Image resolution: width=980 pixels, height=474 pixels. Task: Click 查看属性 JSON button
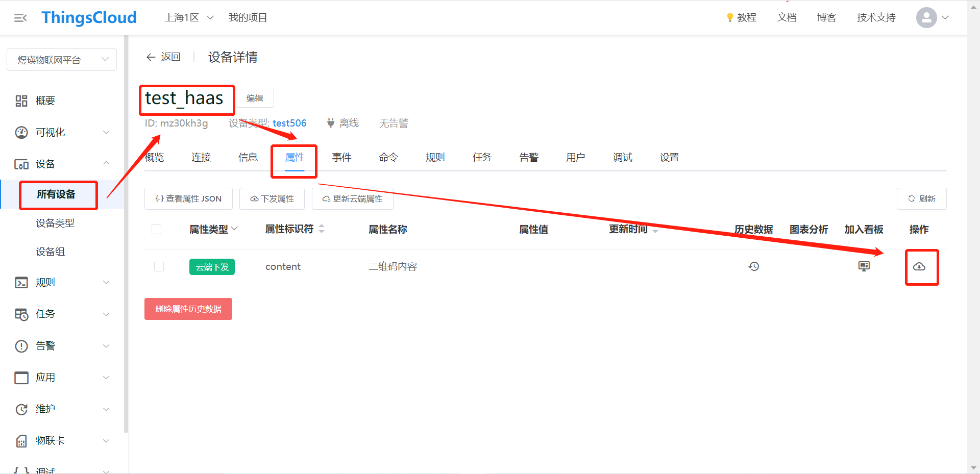(188, 198)
